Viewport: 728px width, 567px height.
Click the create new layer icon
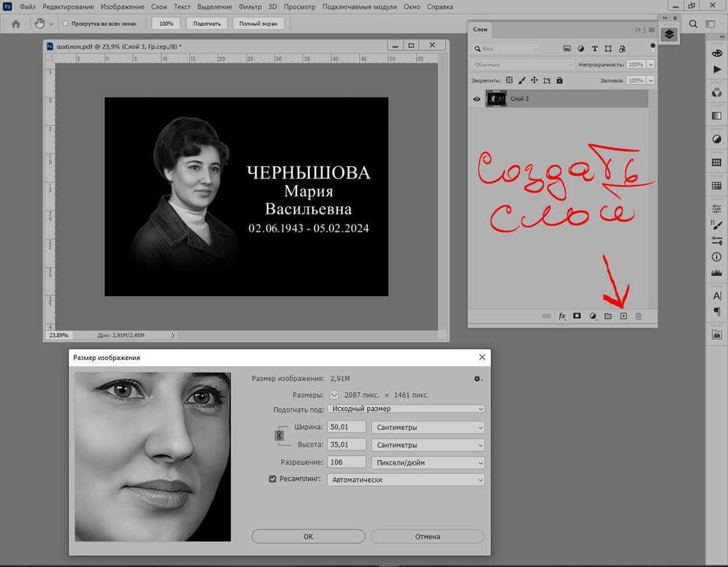coord(623,316)
